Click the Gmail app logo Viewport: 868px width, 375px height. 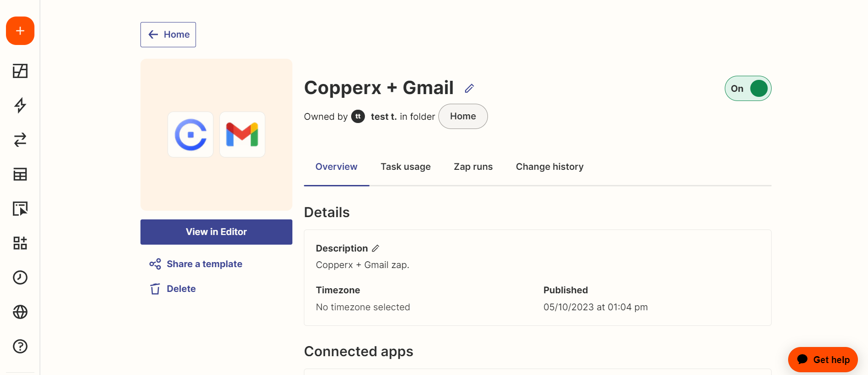[242, 134]
